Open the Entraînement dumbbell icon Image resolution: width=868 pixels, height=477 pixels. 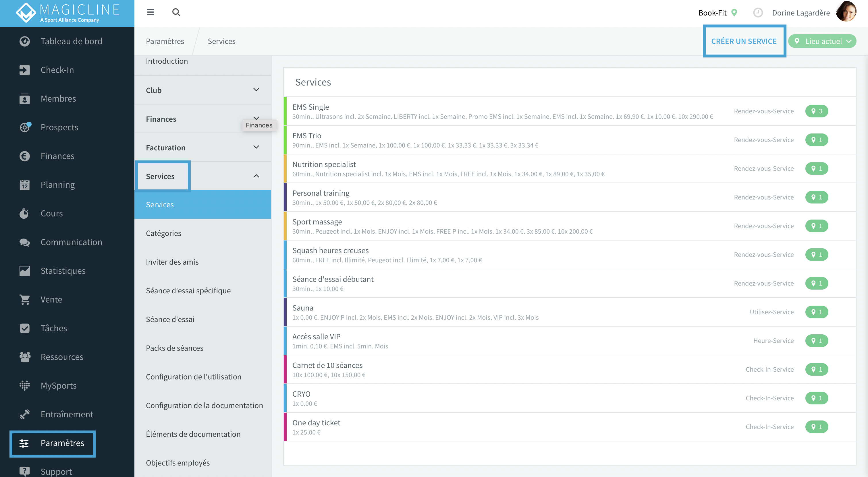click(x=25, y=414)
